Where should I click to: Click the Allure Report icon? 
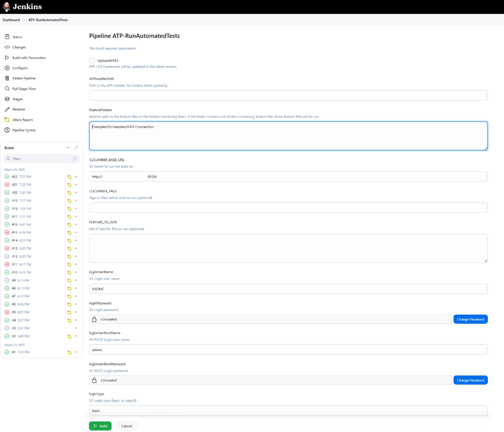[x=7, y=120]
